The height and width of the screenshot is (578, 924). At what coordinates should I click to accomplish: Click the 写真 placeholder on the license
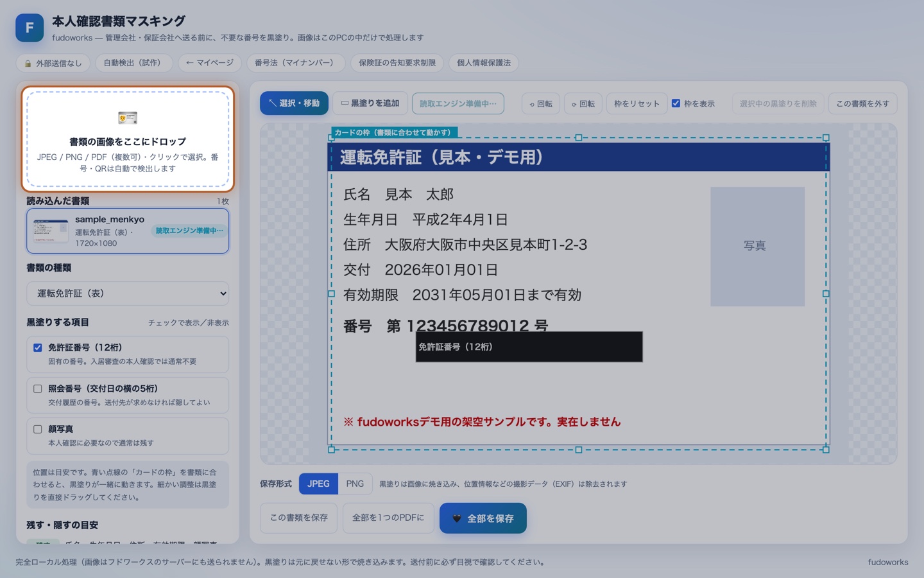[x=757, y=246]
